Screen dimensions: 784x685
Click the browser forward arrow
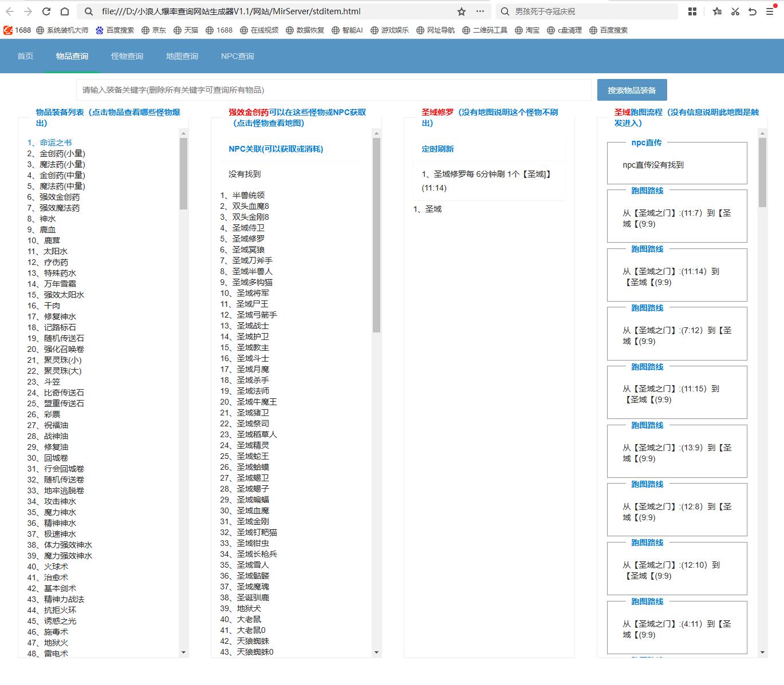[28, 11]
